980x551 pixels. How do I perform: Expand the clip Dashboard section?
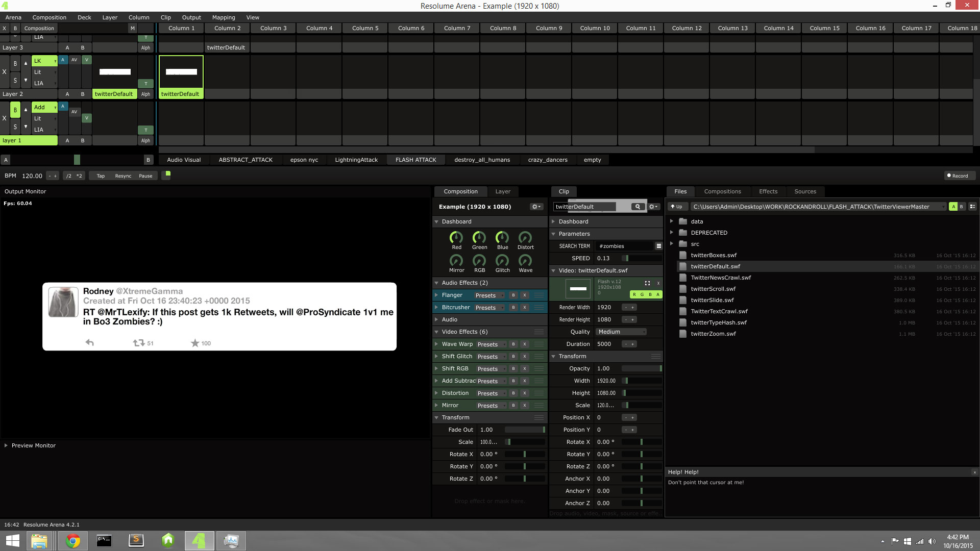pos(553,222)
